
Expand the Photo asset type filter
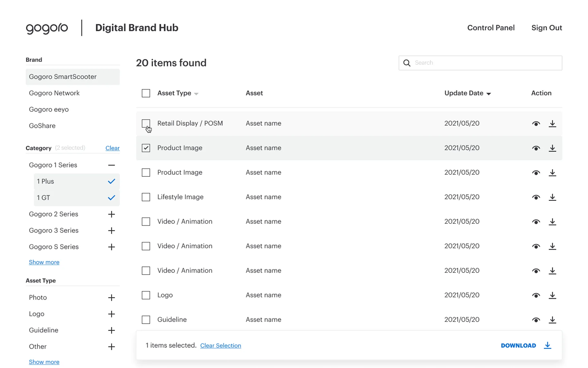point(111,298)
